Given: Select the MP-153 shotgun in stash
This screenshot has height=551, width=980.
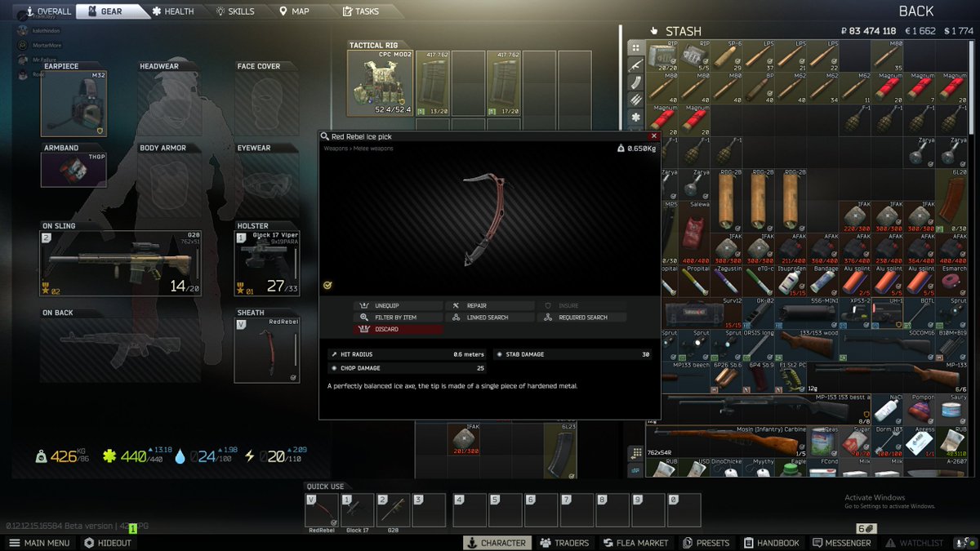Looking at the screenshot, I should coord(759,409).
